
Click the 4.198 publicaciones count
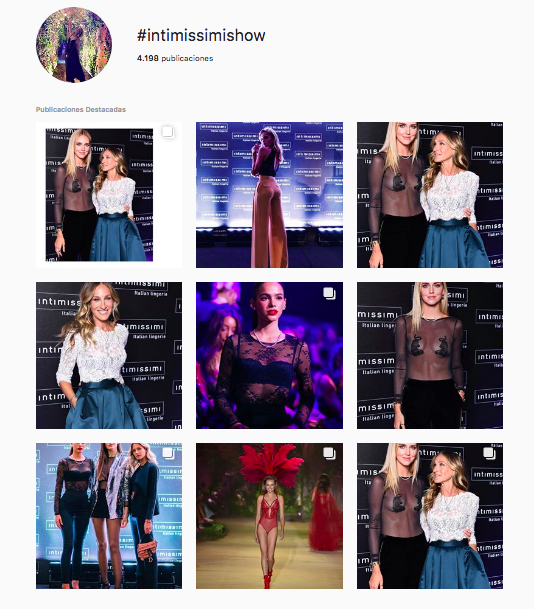175,58
